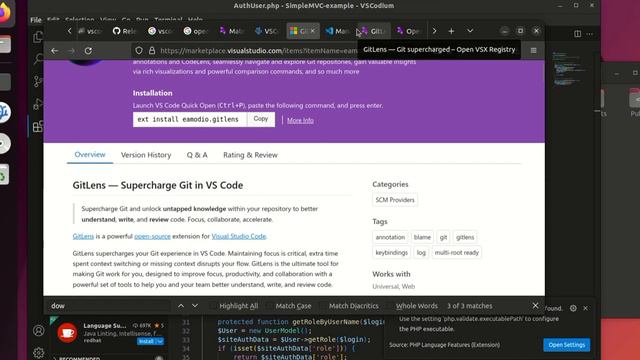This screenshot has height=360, width=640.
Task: Open the Language Support extension entry
Action: pos(109,333)
